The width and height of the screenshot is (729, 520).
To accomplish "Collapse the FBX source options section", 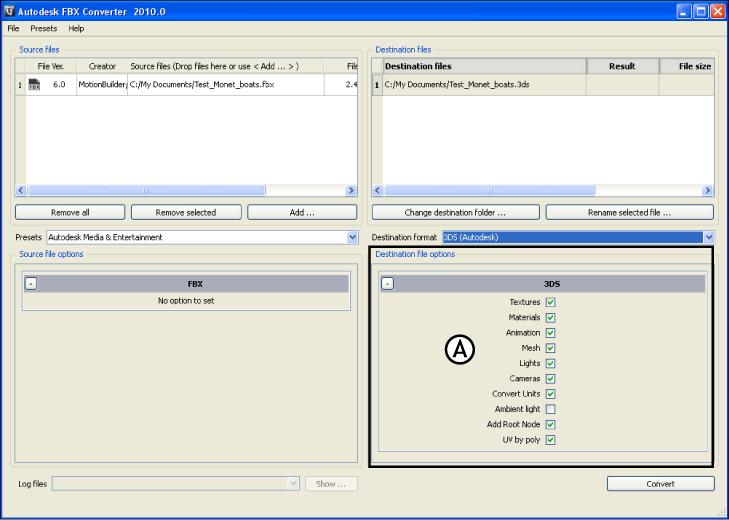I will tap(31, 284).
